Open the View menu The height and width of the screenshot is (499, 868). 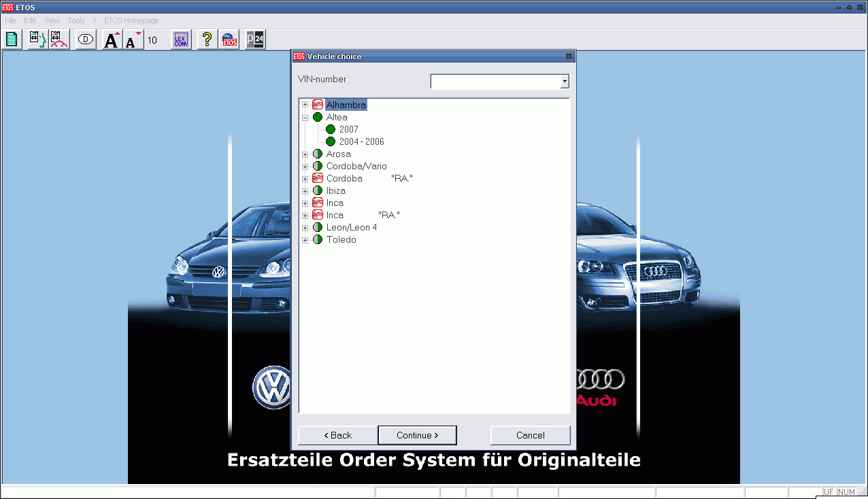pyautogui.click(x=52, y=20)
